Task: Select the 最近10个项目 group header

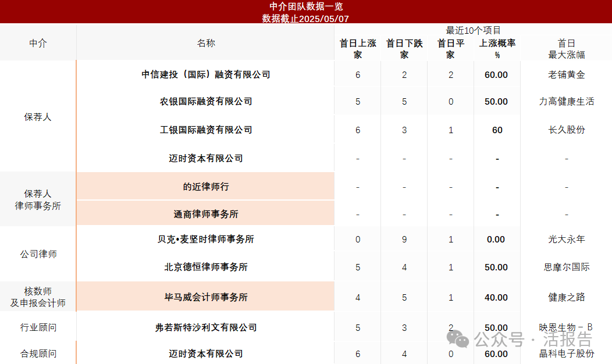Action: 473,30
